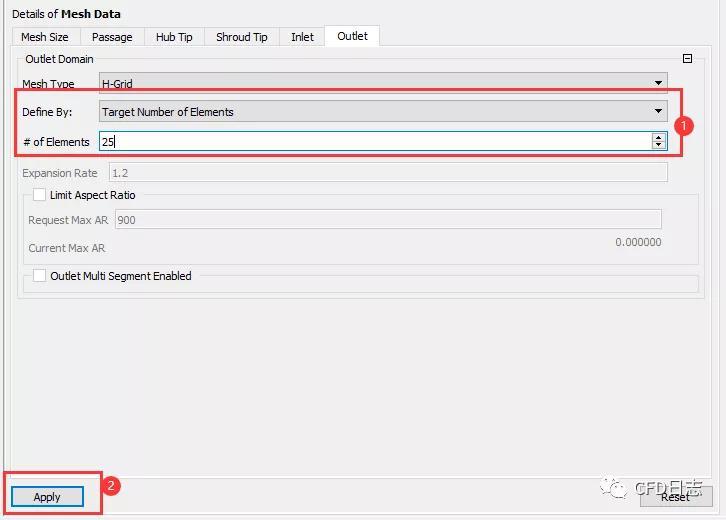
Task: Enable the Limit Aspect Ratio checkbox
Action: [x=39, y=195]
